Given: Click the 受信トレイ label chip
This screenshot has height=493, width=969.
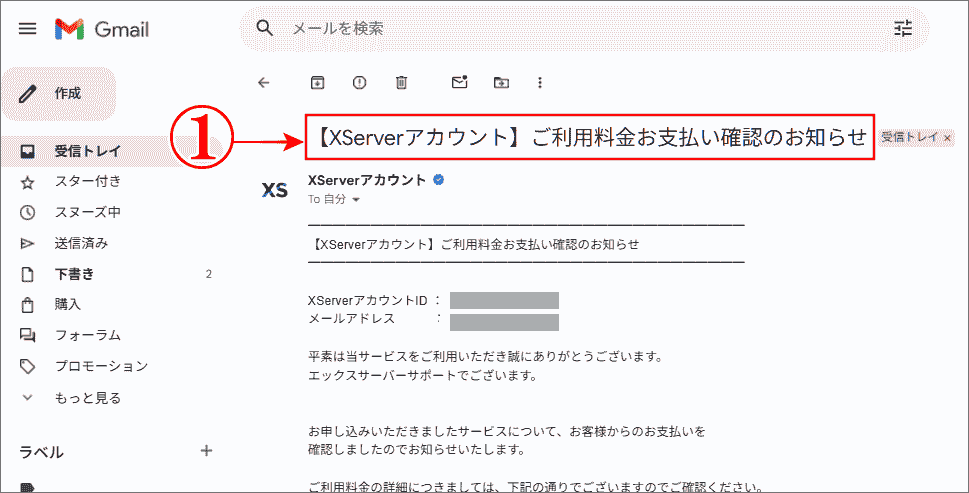Looking at the screenshot, I should 910,137.
